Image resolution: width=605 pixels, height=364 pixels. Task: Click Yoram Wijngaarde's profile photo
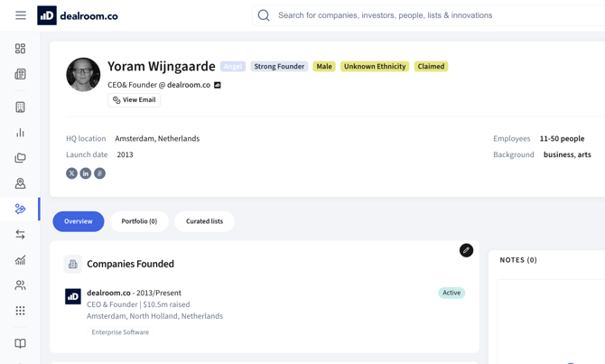click(x=83, y=75)
